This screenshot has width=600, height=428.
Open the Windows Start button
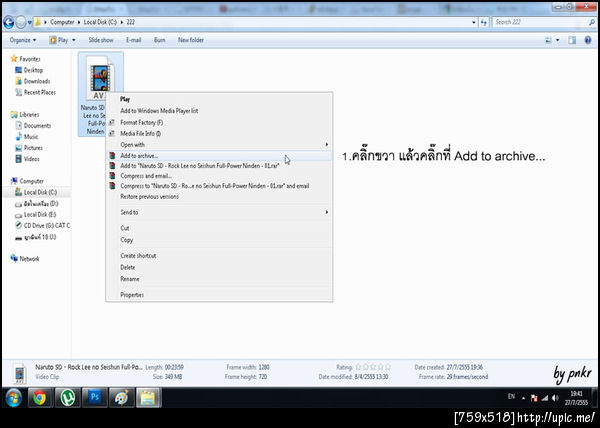tap(14, 398)
